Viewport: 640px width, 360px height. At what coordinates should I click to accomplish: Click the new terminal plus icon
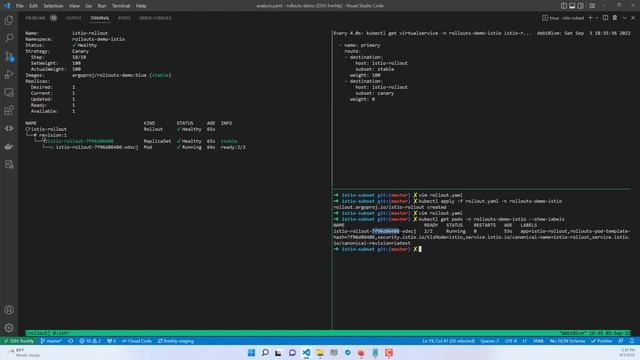590,18
